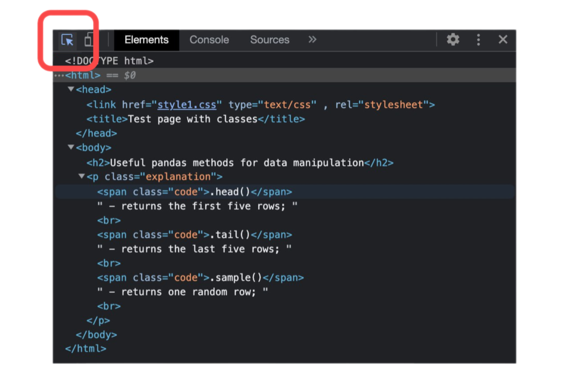The image size is (569, 392).
Task: Open DevTools settings gear
Action: pyautogui.click(x=453, y=40)
